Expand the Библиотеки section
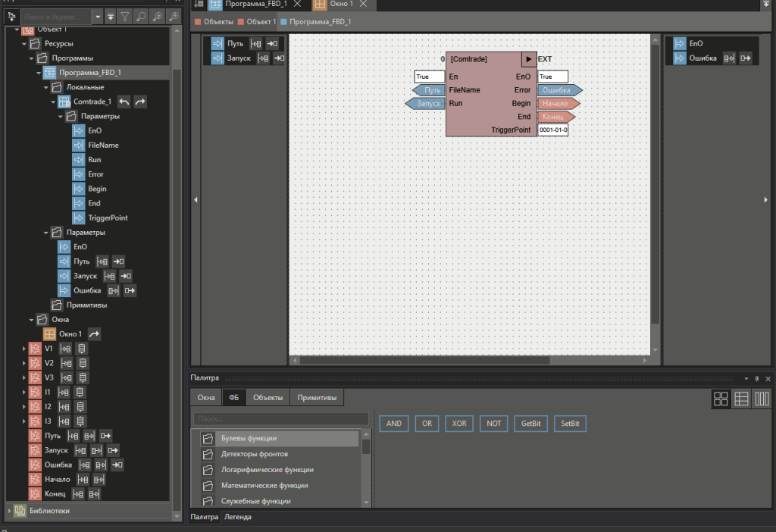The height and width of the screenshot is (532, 776). pos(8,511)
